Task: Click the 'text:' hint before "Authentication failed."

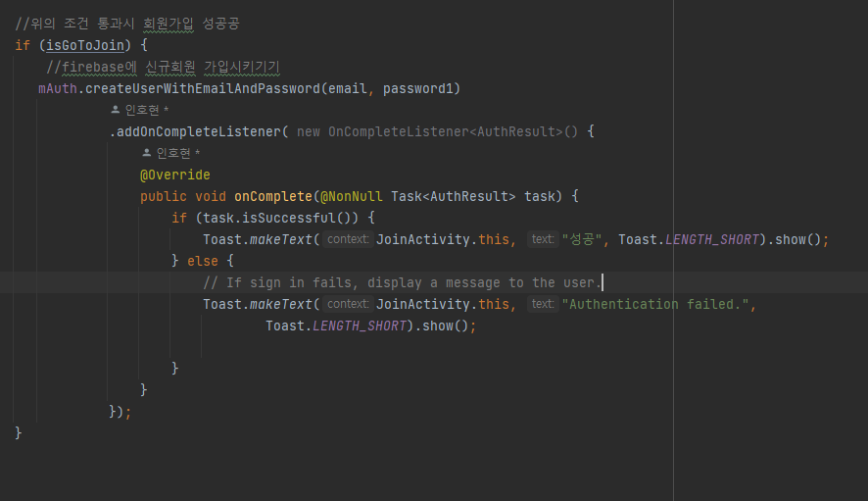Action: point(543,304)
